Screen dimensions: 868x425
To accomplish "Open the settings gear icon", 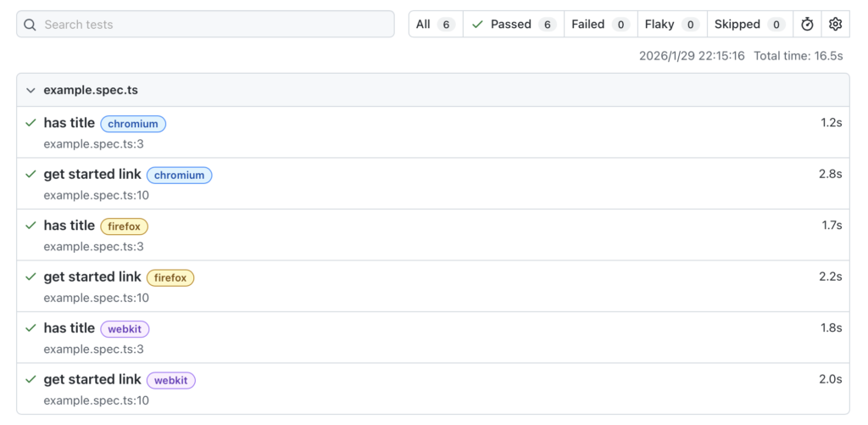I will [x=835, y=25].
